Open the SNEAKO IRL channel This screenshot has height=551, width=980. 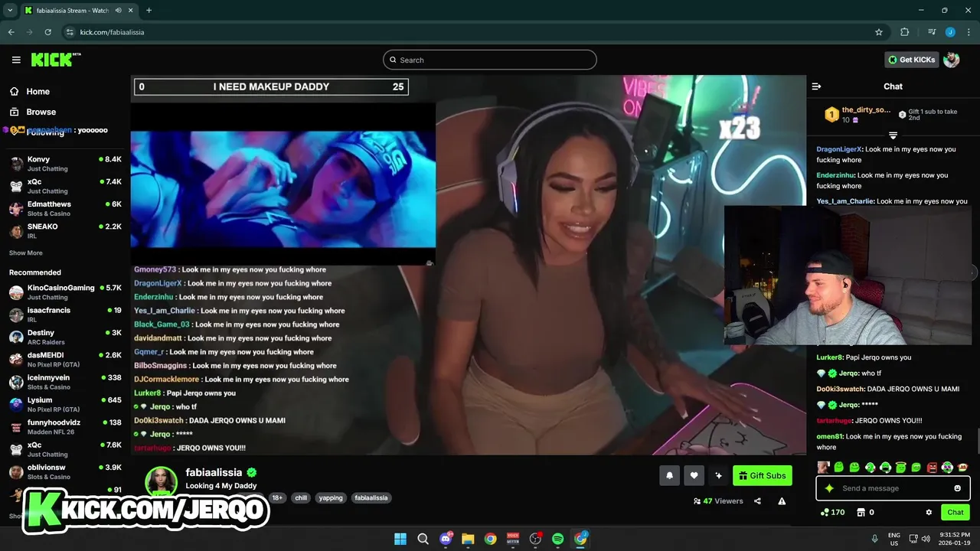[x=65, y=231]
